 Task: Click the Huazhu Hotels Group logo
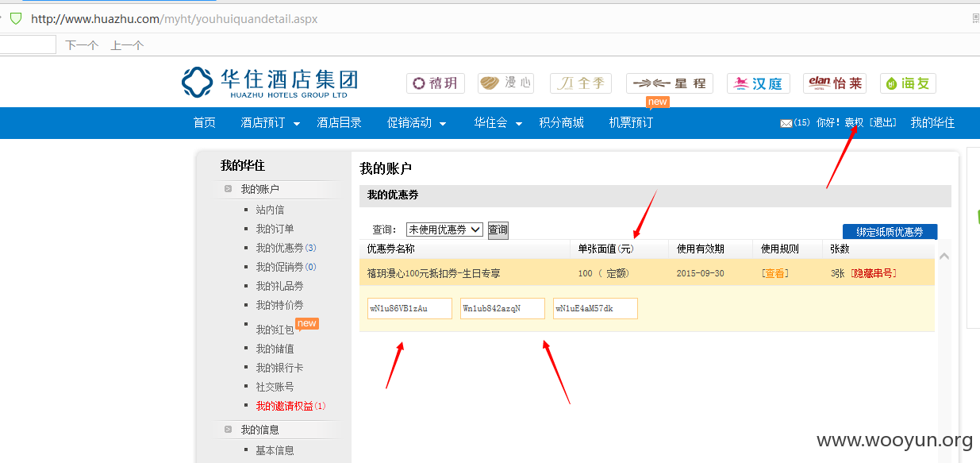click(x=270, y=83)
